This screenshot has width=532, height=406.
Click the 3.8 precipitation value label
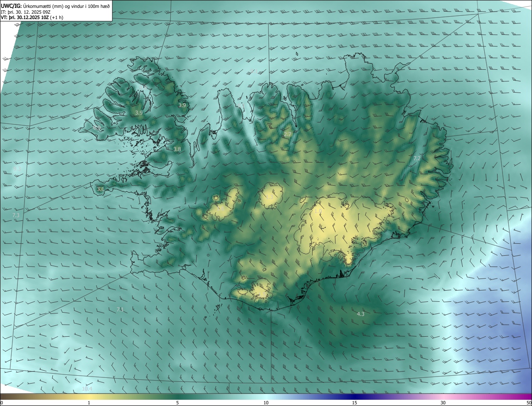177,149
